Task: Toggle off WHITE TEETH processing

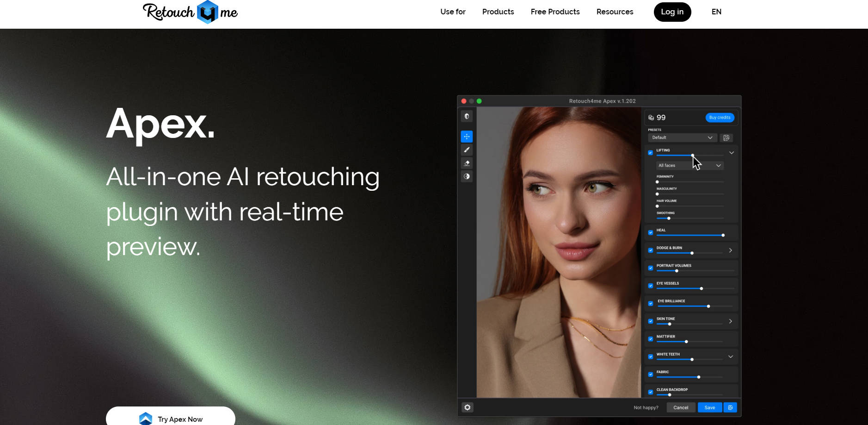Action: pos(651,356)
